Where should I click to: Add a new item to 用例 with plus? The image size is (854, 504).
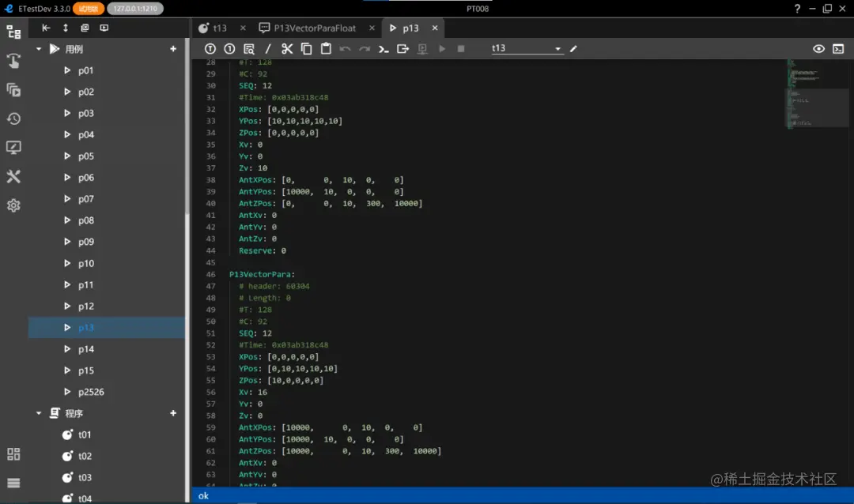tap(173, 49)
